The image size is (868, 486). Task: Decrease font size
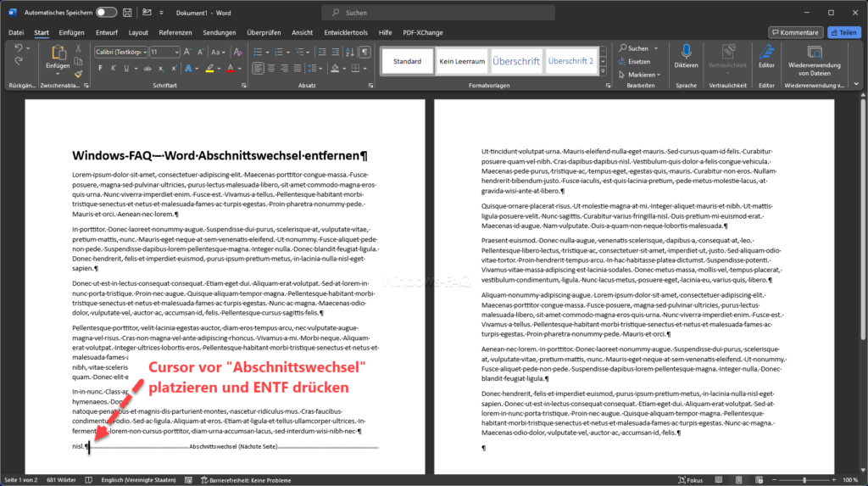pos(200,52)
